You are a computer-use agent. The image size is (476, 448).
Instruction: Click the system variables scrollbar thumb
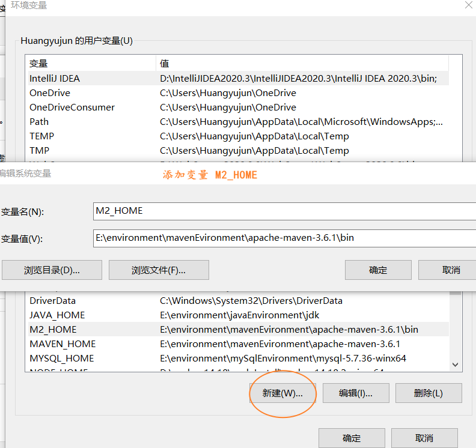(x=456, y=293)
